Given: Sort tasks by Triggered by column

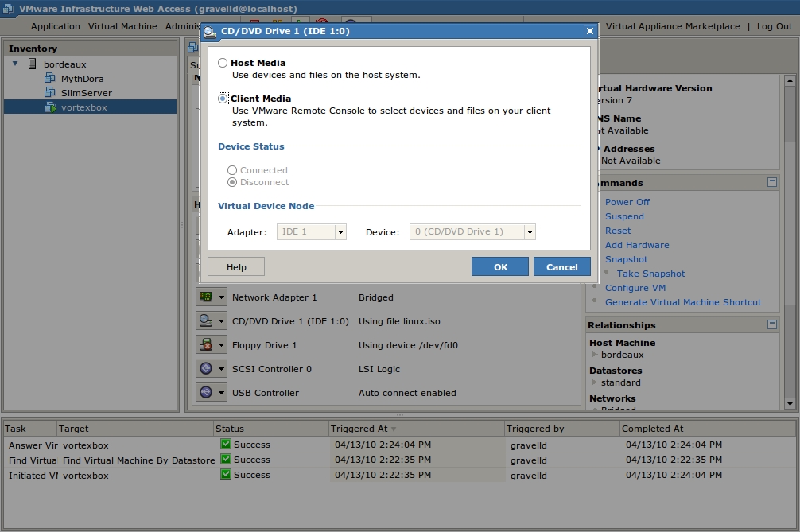Looking at the screenshot, I should (561, 429).
